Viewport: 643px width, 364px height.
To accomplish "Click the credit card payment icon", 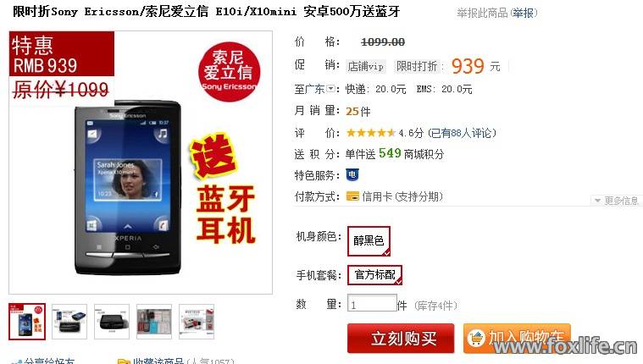I will coord(352,196).
